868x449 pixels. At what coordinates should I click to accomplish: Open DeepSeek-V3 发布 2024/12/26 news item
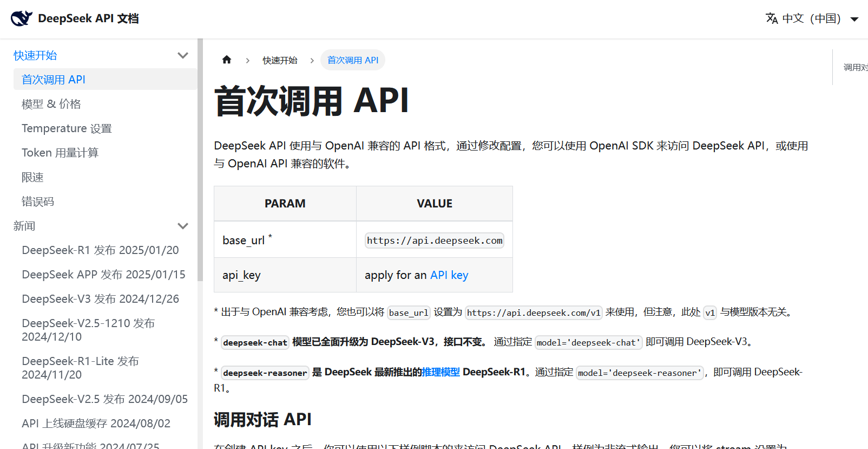(100, 299)
